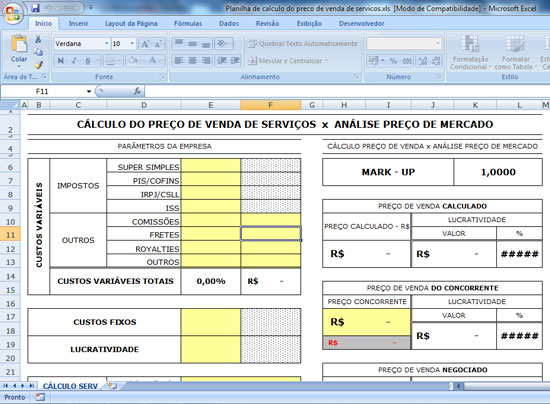Image resolution: width=550 pixels, height=404 pixels.
Task: Save the workbook from the quick access toolbar
Action: click(x=35, y=8)
